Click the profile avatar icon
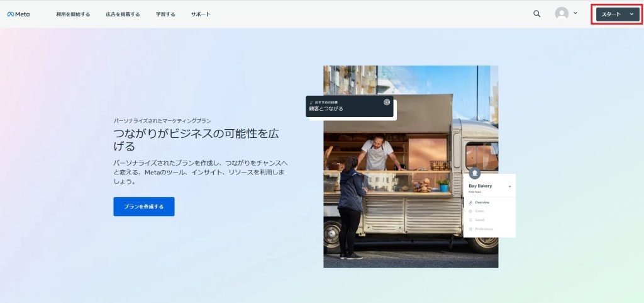Screen dimensions: 644x303 tap(562, 14)
